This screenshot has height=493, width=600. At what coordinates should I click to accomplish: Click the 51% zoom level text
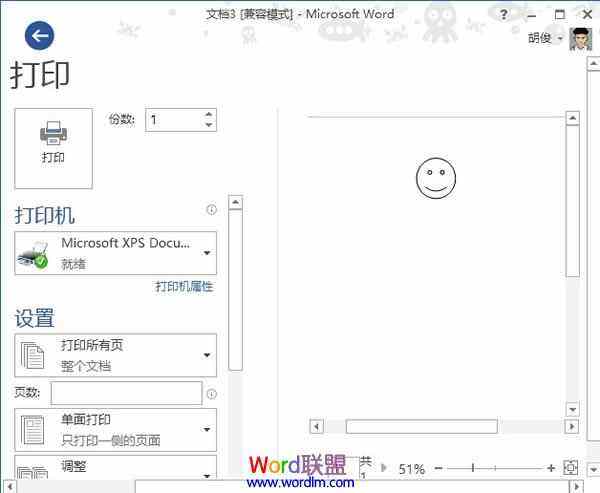click(x=412, y=469)
